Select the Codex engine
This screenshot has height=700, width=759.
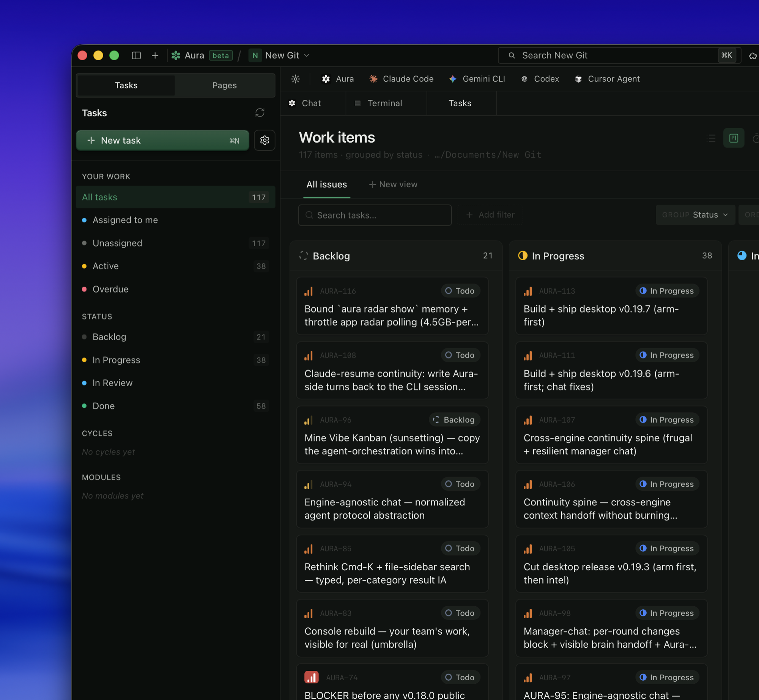pyautogui.click(x=540, y=79)
